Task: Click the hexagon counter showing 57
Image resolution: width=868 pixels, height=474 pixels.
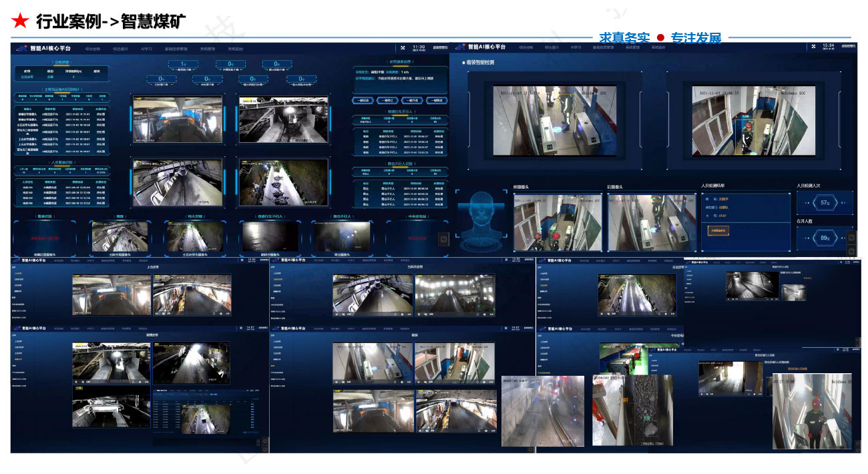Action: 824,203
